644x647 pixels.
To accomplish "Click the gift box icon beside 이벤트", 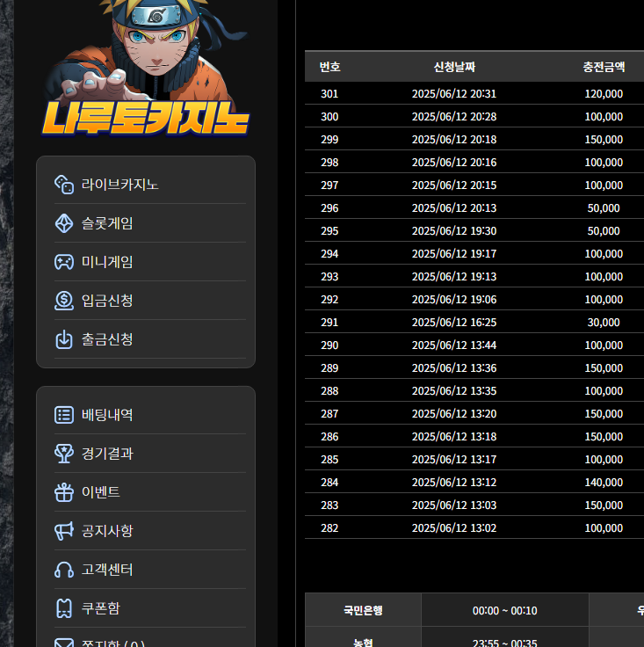I will (64, 492).
